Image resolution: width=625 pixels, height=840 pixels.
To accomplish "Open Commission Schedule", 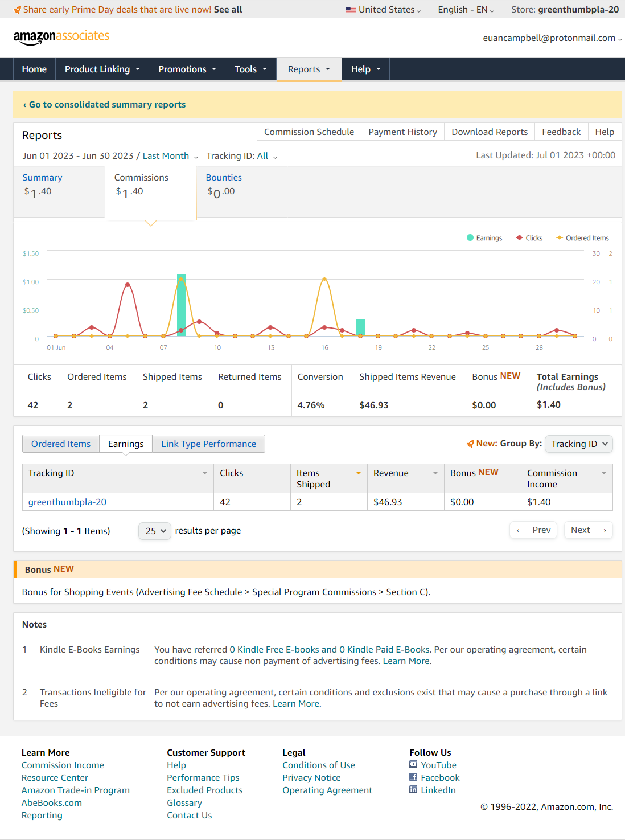I will point(309,132).
